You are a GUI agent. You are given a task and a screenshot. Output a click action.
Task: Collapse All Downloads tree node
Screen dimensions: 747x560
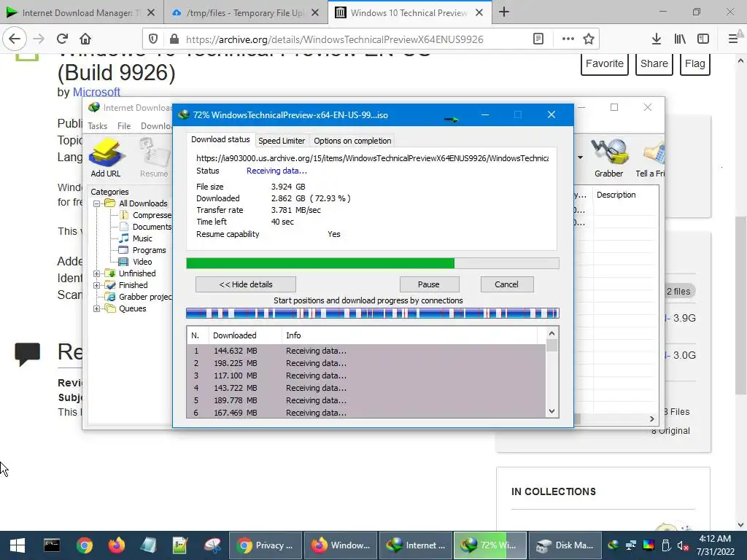coord(97,203)
